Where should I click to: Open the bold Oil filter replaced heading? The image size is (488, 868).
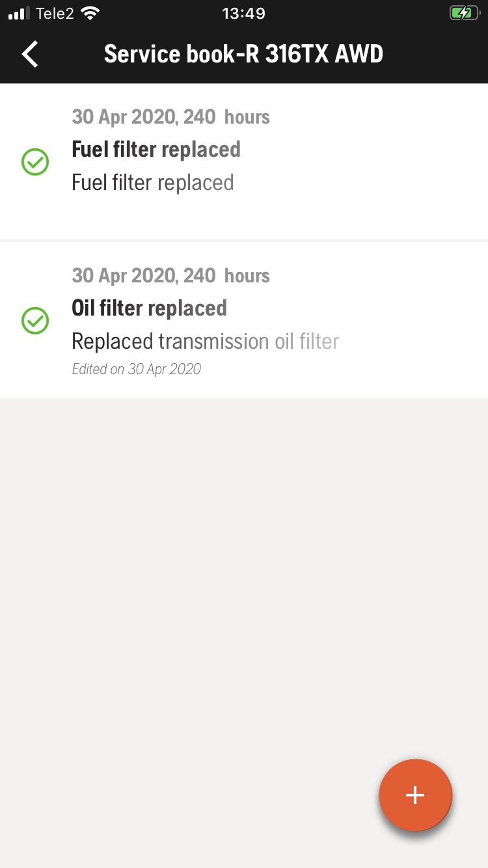[x=149, y=308]
